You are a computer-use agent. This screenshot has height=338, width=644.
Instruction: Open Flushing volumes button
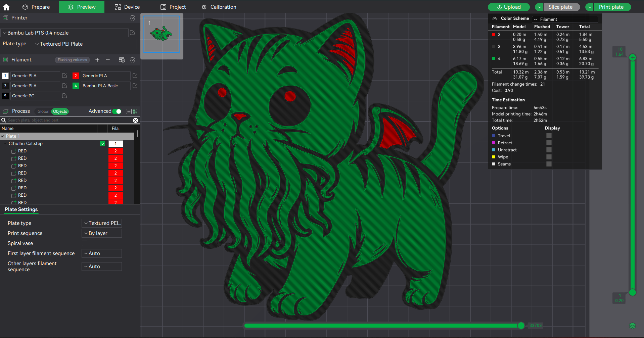tap(72, 60)
